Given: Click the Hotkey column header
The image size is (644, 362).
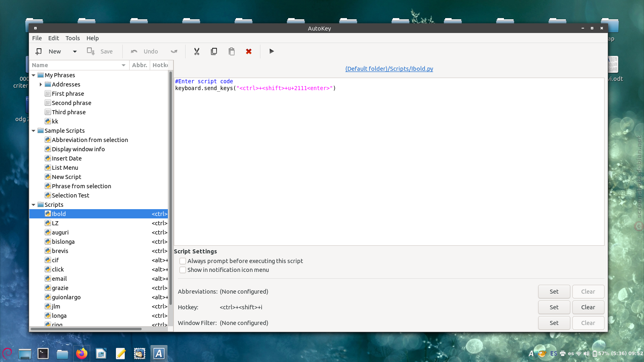Looking at the screenshot, I should tap(160, 65).
